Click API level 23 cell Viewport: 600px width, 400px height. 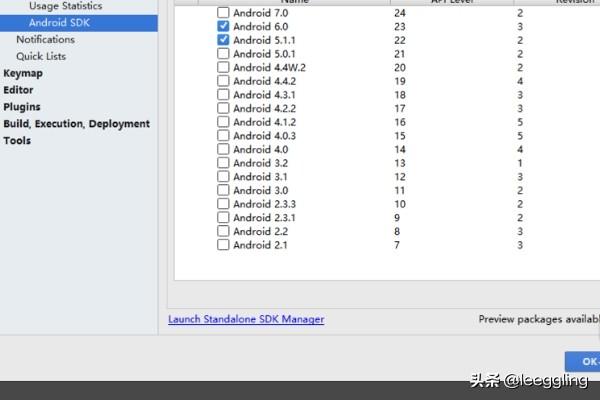[x=400, y=27]
